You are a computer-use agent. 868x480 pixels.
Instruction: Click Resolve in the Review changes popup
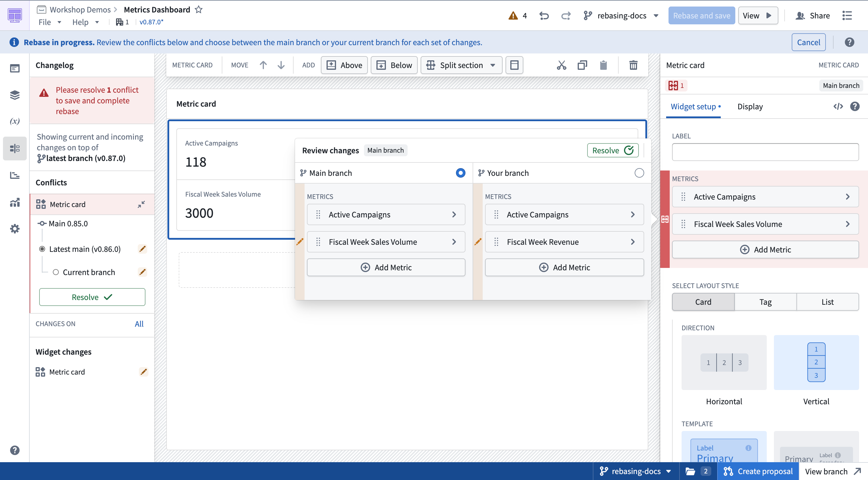[x=613, y=150]
